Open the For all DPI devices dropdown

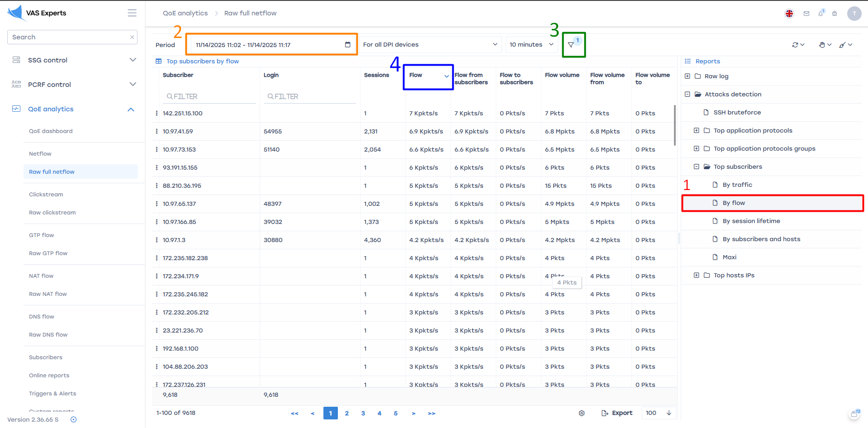pyautogui.click(x=430, y=45)
